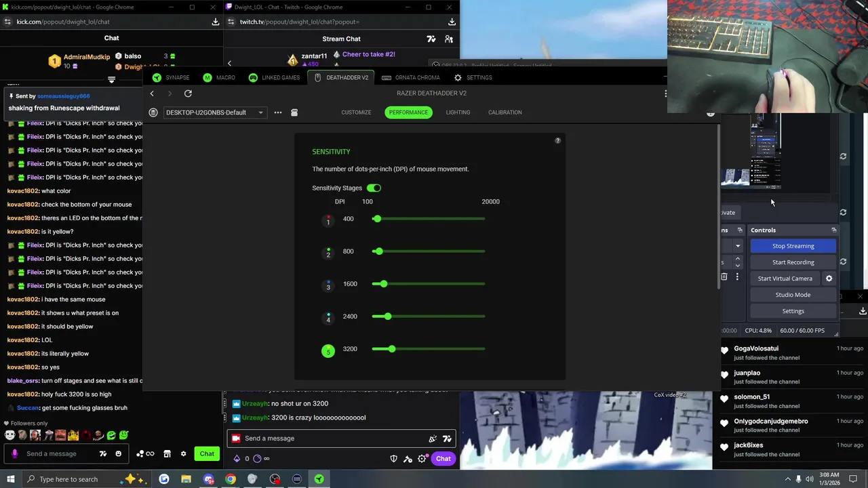
Task: Click the 800 DPI slider handle
Action: [379, 251]
